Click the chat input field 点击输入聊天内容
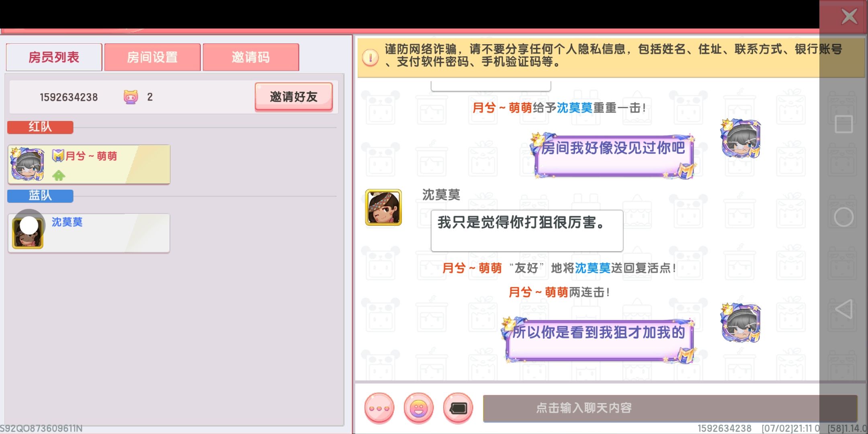This screenshot has height=434, width=868. [670, 408]
